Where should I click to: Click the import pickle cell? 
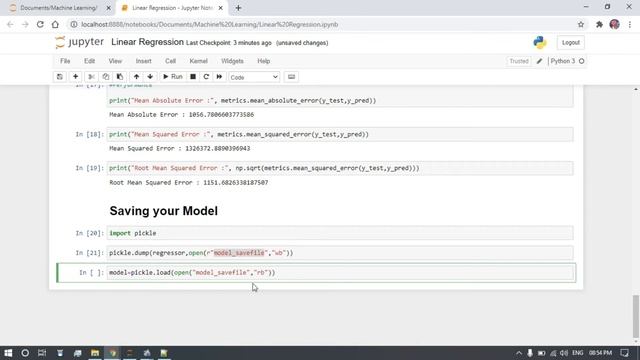(340, 233)
